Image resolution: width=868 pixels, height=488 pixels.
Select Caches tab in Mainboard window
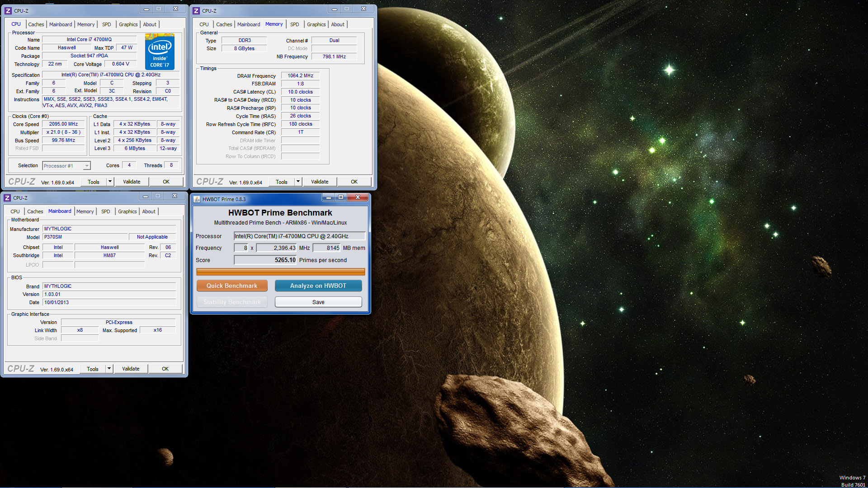35,211
